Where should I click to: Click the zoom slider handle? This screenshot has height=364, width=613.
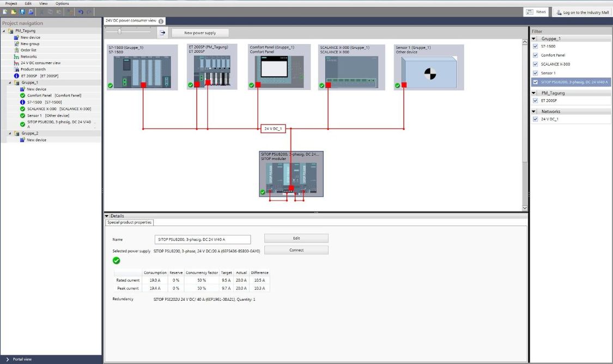pos(120,31)
